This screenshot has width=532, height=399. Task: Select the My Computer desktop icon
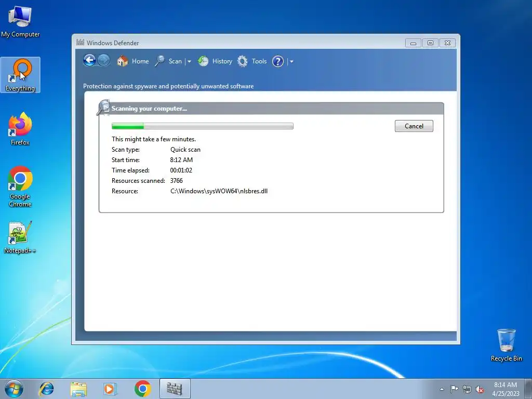[x=20, y=21]
